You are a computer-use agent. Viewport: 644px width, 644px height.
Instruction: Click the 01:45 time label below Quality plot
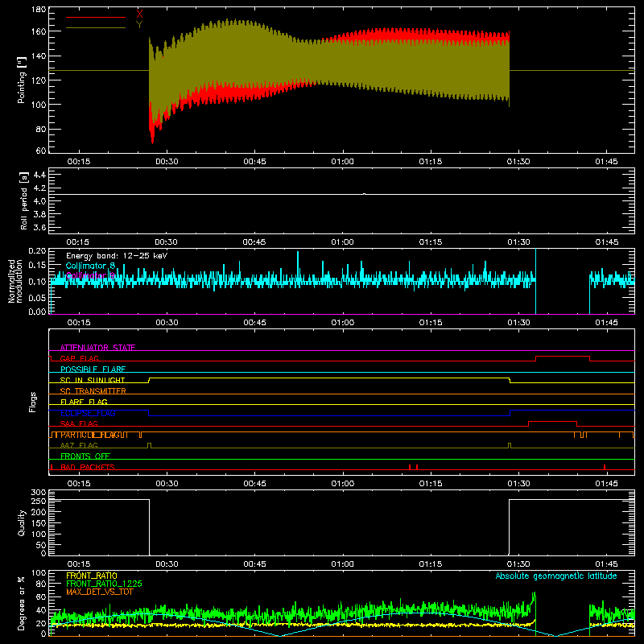[606, 564]
